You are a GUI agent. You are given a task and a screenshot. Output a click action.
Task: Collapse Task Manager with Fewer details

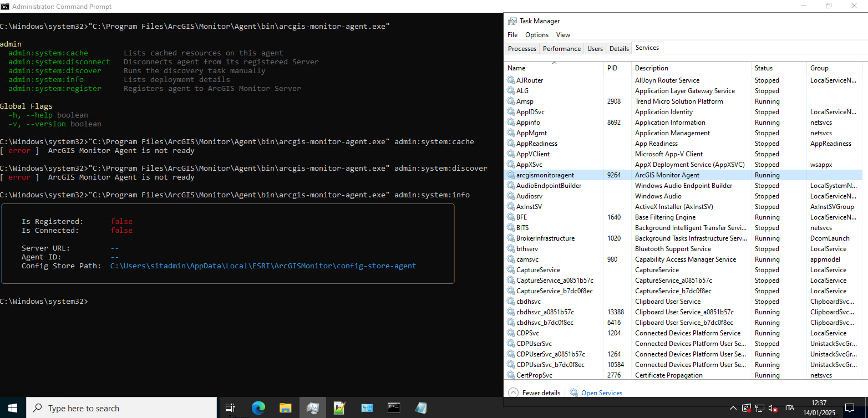point(535,393)
